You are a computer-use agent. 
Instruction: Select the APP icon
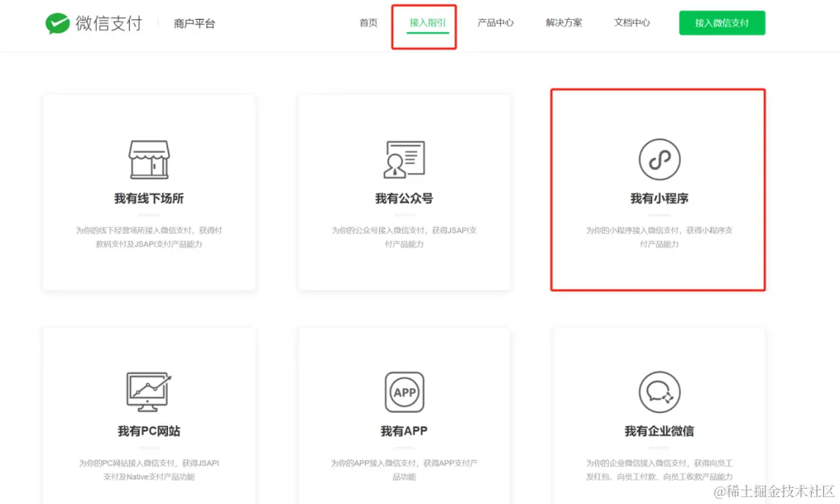pos(404,392)
